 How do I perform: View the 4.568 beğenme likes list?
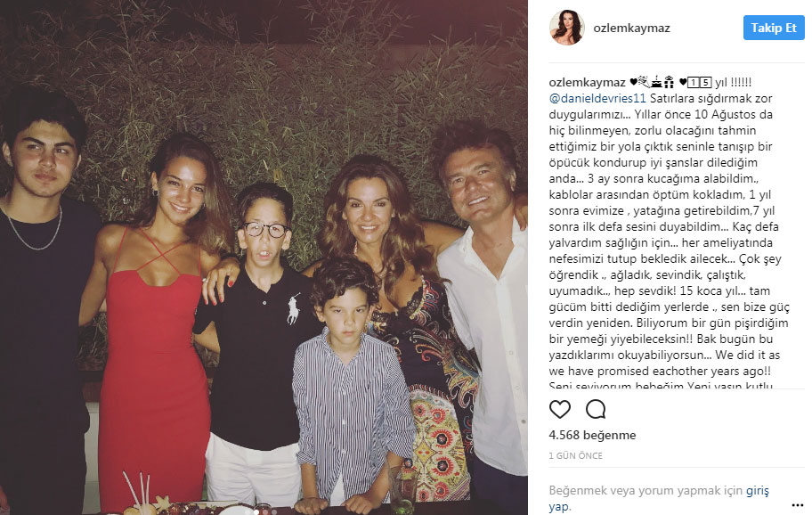pyautogui.click(x=592, y=435)
